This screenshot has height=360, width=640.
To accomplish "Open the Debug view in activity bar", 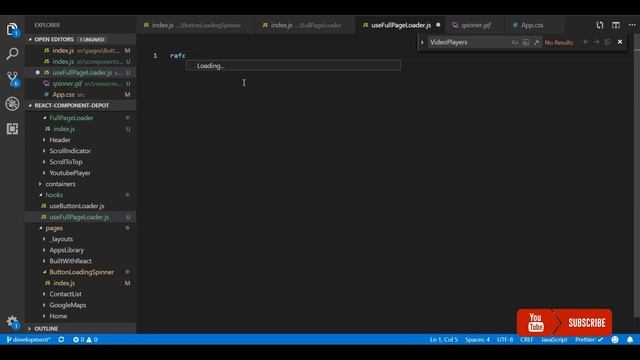I will tap(12, 104).
